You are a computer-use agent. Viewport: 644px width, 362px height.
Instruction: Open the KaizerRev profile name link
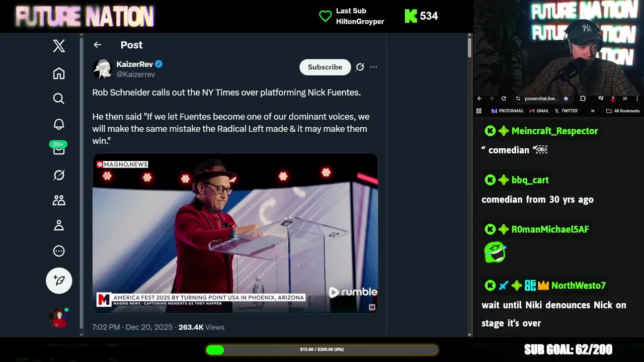point(134,64)
